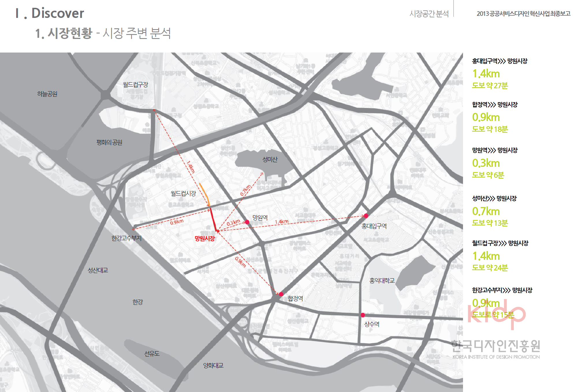The image size is (575, 392).
Task: Select the 합정역>>> 망원시장 heading
Action: click(494, 105)
